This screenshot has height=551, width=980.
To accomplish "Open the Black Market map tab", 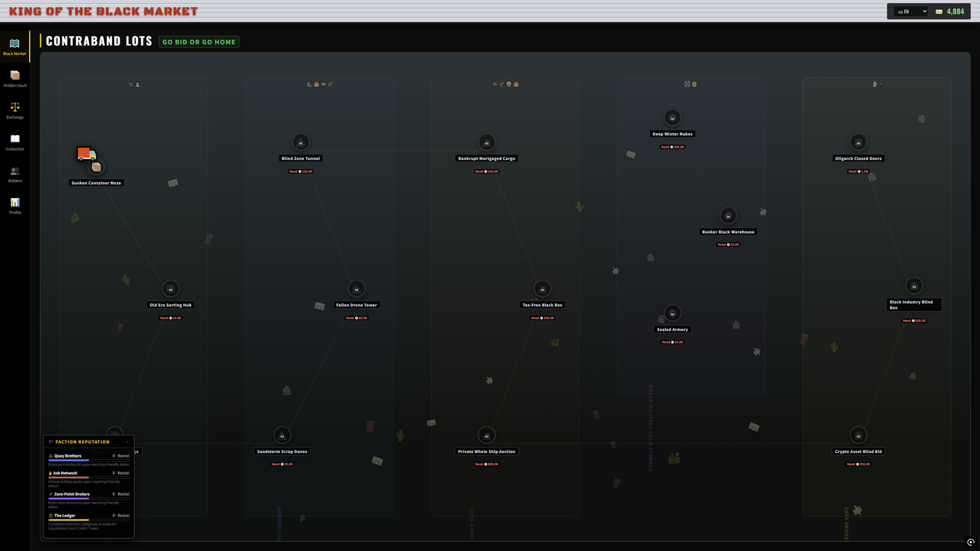I will tap(15, 47).
